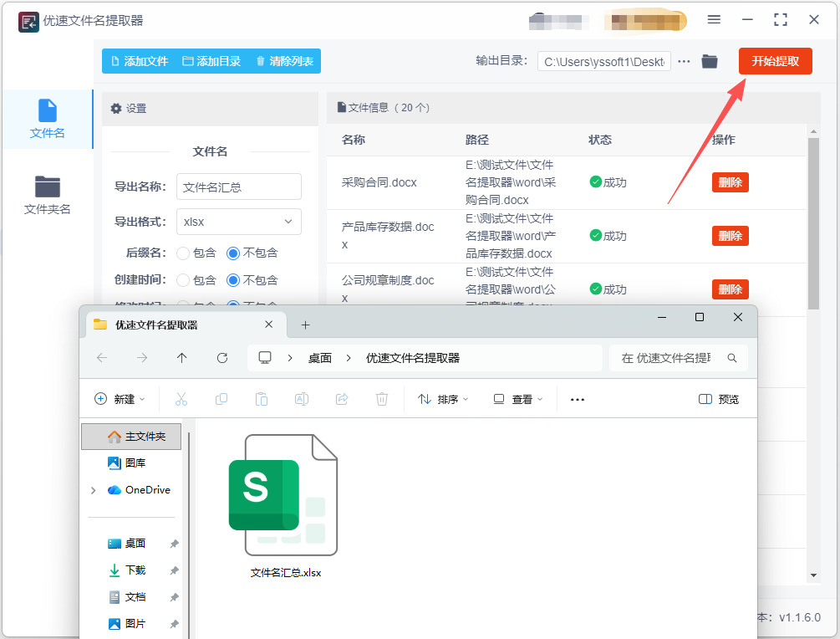Select OneDrive in navigation pane
The image size is (840, 639).
[140, 489]
